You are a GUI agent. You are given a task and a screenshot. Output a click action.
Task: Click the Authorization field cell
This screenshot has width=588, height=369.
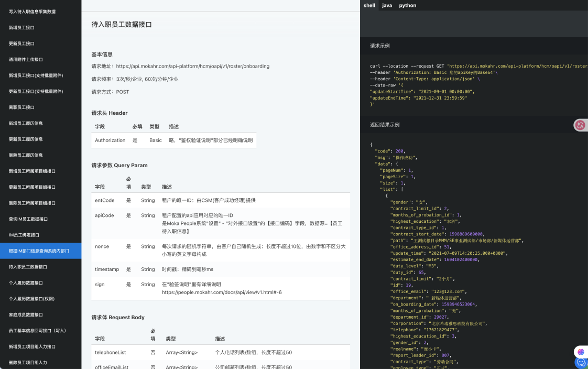pyautogui.click(x=110, y=140)
